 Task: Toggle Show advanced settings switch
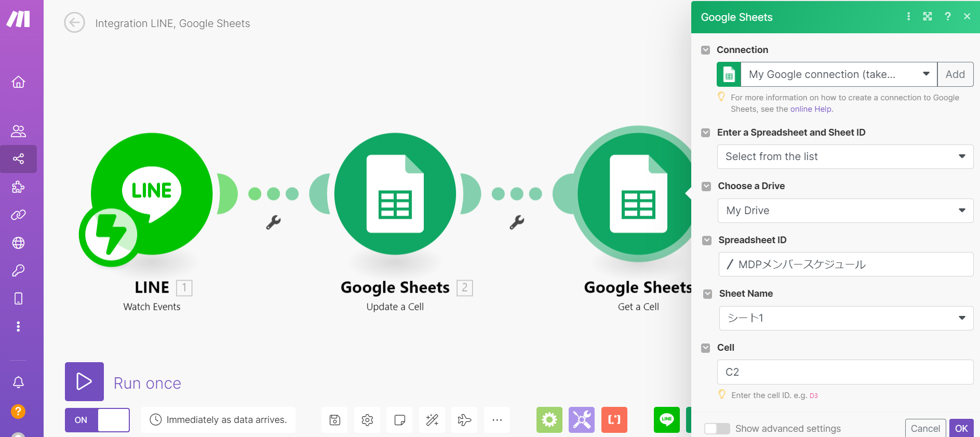click(717, 429)
